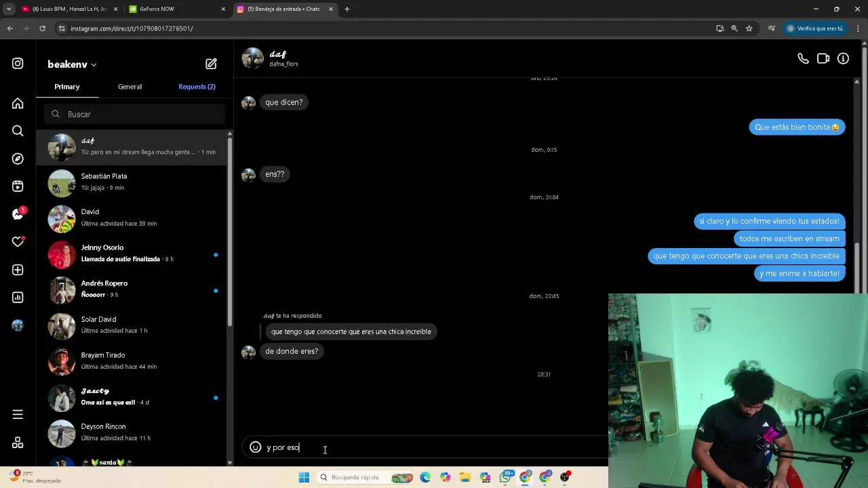Open Search from the left sidebar

pos(18,131)
